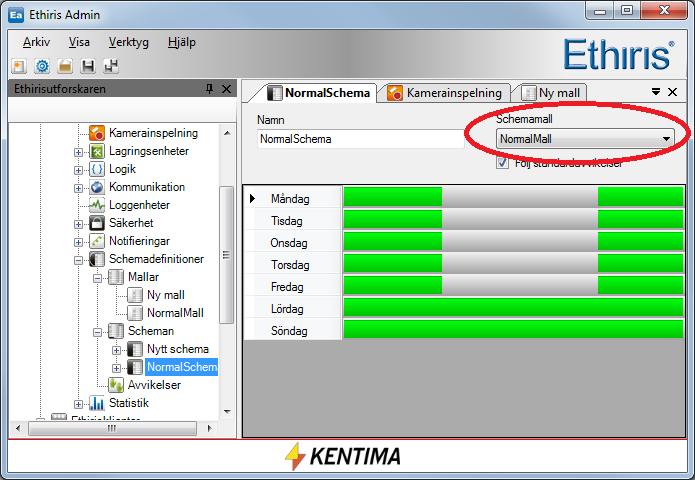Click the Kommunikation globe icon

(97, 187)
